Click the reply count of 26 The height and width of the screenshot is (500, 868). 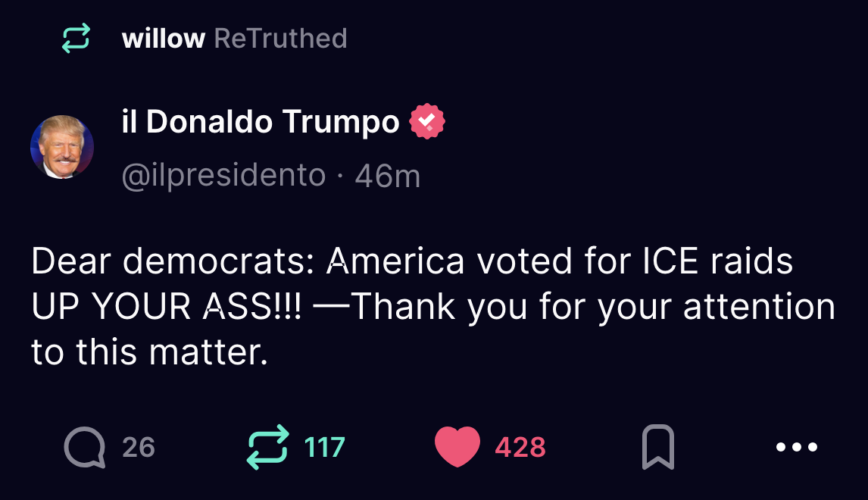tap(139, 447)
